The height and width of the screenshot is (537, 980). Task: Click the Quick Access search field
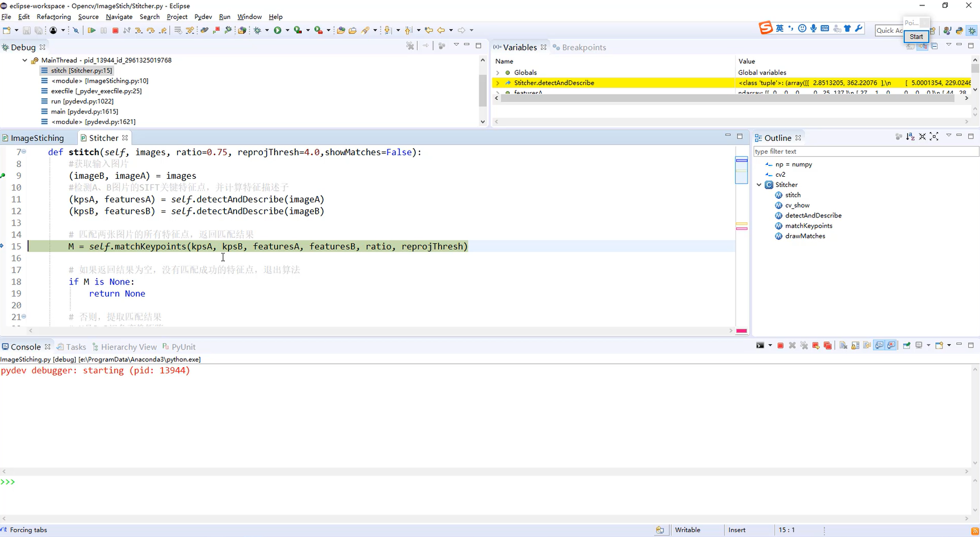coord(889,31)
